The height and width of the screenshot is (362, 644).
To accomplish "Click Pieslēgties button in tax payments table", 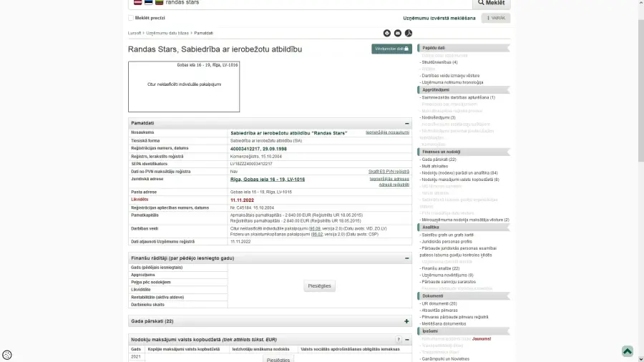I will pos(278,360).
